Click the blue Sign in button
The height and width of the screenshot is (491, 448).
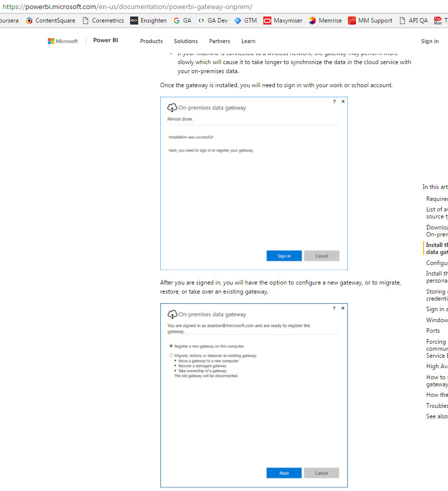coord(284,256)
